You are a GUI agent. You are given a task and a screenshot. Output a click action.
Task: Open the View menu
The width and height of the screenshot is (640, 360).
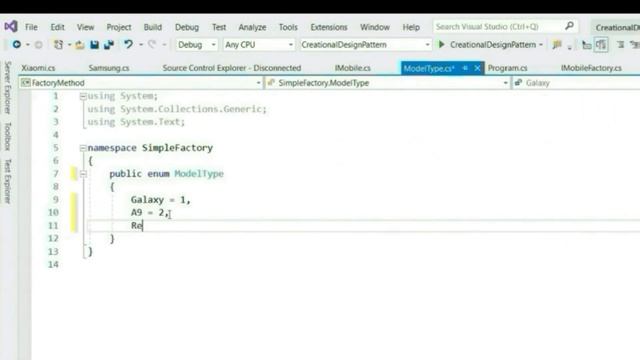(x=85, y=27)
